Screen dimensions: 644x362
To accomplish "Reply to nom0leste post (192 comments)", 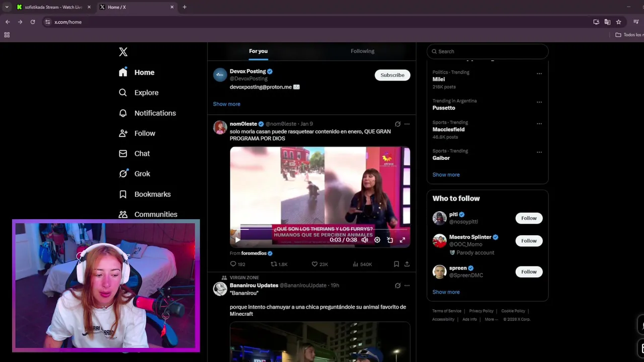I will pyautogui.click(x=237, y=264).
